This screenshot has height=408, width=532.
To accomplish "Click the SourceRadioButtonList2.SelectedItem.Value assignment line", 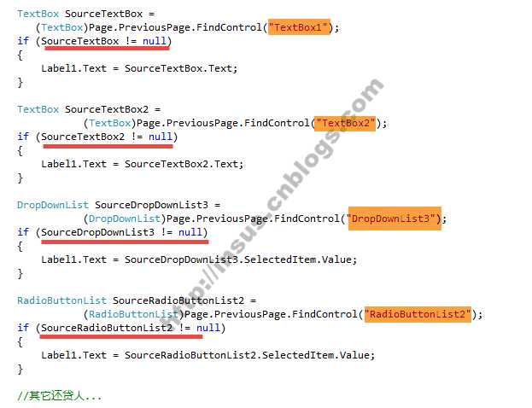I will coord(208,355).
